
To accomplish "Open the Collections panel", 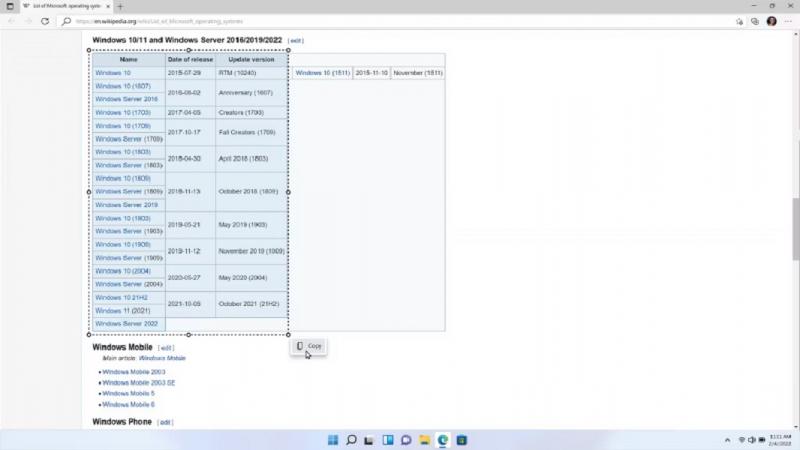I will pos(755,21).
